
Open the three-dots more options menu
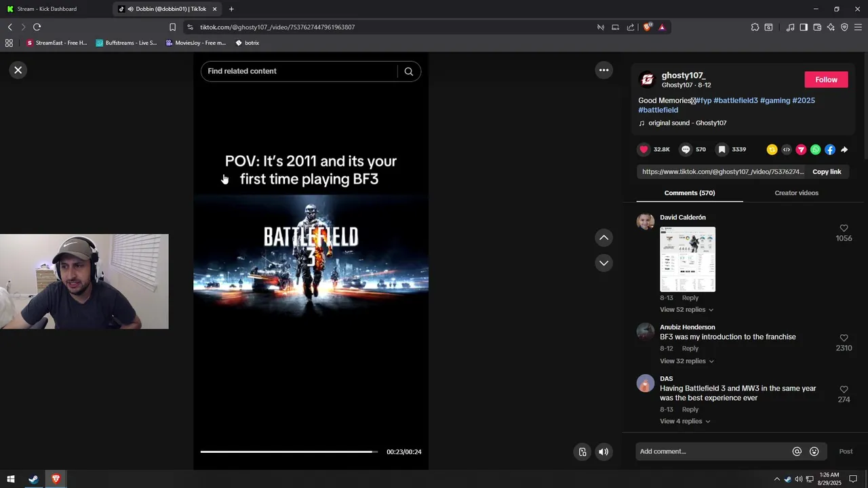[x=604, y=70]
